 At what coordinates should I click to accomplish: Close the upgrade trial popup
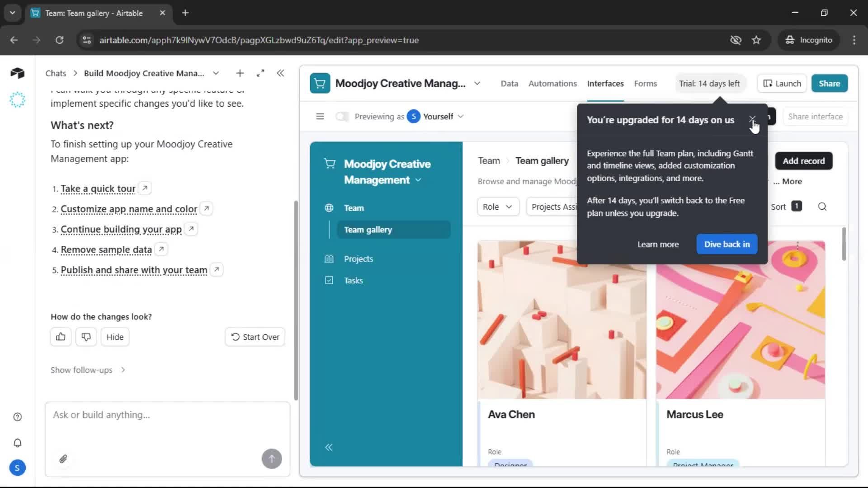click(752, 119)
